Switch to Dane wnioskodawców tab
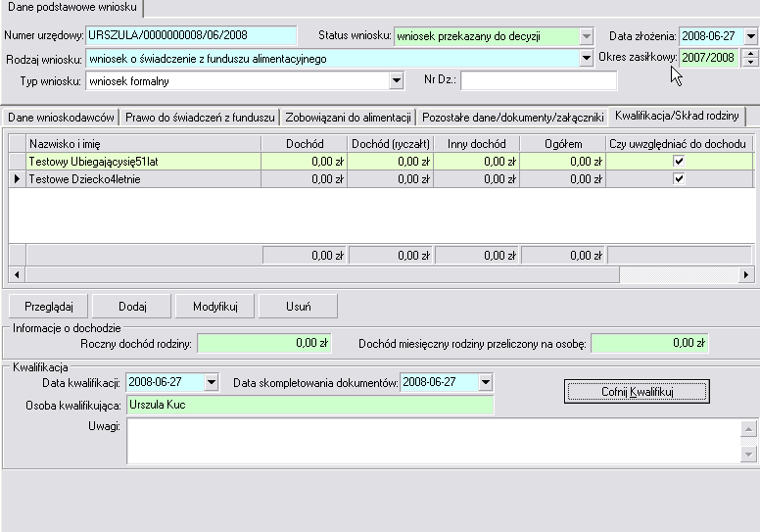The width and height of the screenshot is (760, 532). click(61, 118)
